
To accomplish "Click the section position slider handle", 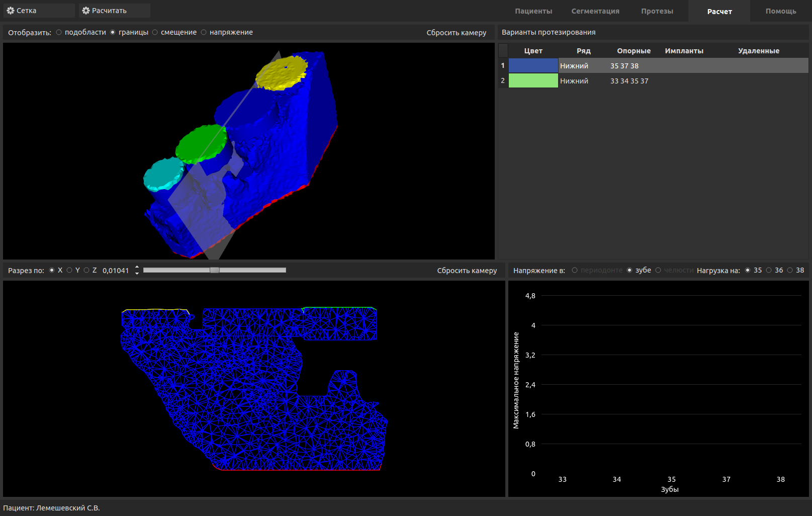I will point(215,270).
